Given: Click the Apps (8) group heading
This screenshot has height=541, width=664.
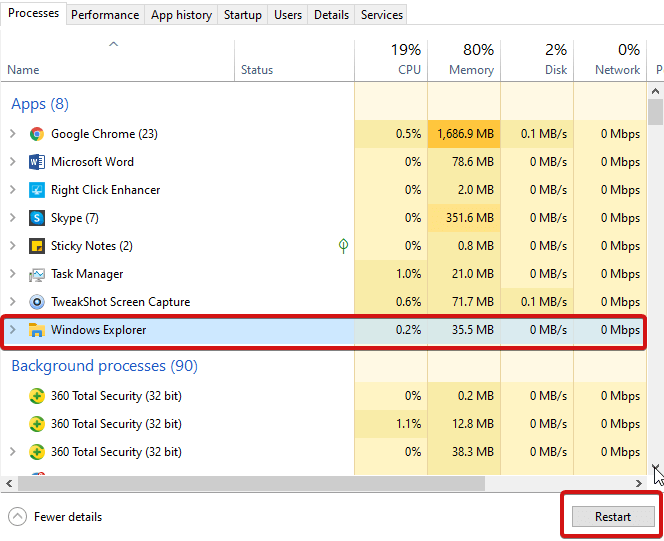Looking at the screenshot, I should point(40,104).
